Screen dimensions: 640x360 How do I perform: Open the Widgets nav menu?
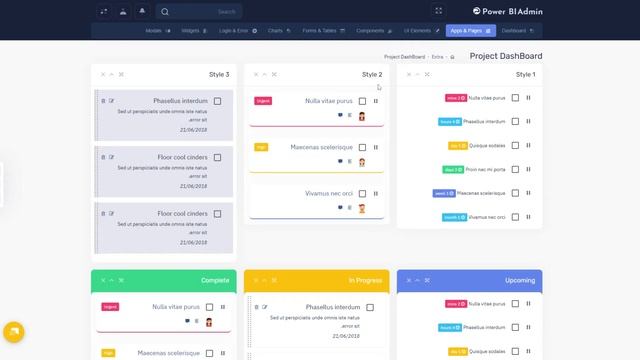coord(194,31)
